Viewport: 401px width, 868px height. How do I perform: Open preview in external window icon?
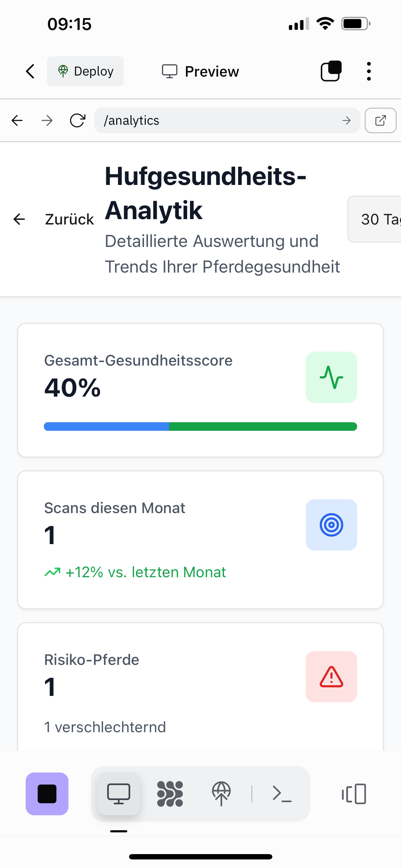point(380,120)
